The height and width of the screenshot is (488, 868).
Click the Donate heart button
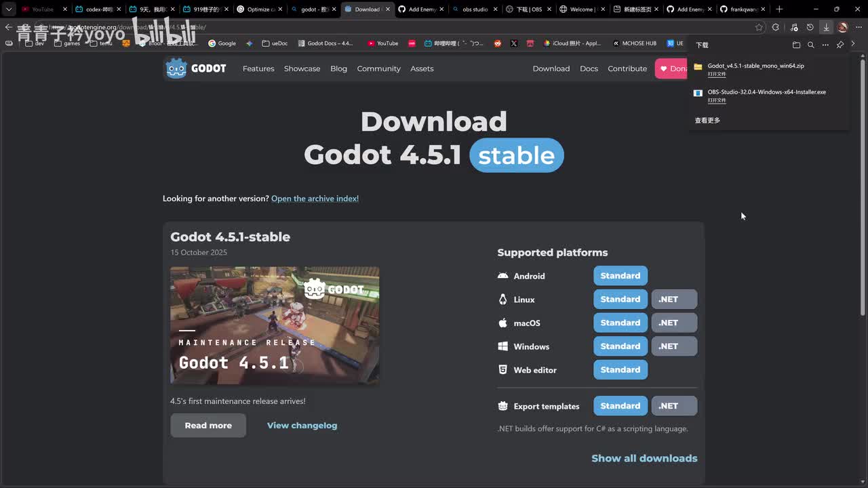(x=671, y=68)
